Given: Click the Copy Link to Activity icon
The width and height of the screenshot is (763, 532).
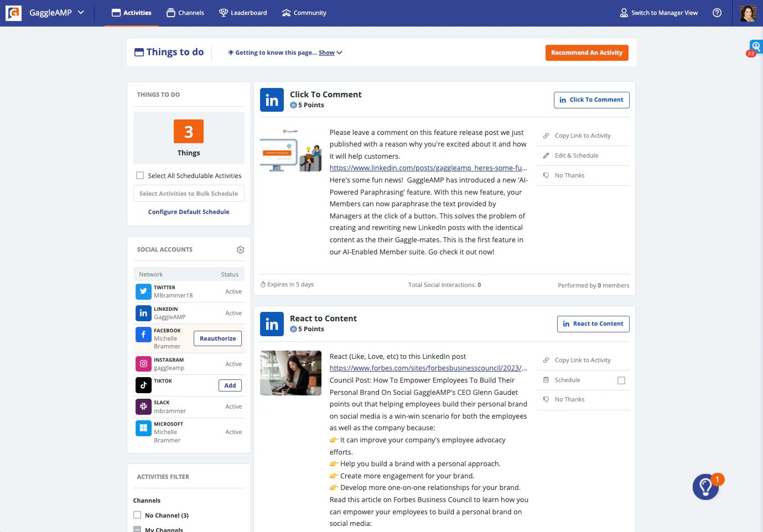Looking at the screenshot, I should point(545,135).
